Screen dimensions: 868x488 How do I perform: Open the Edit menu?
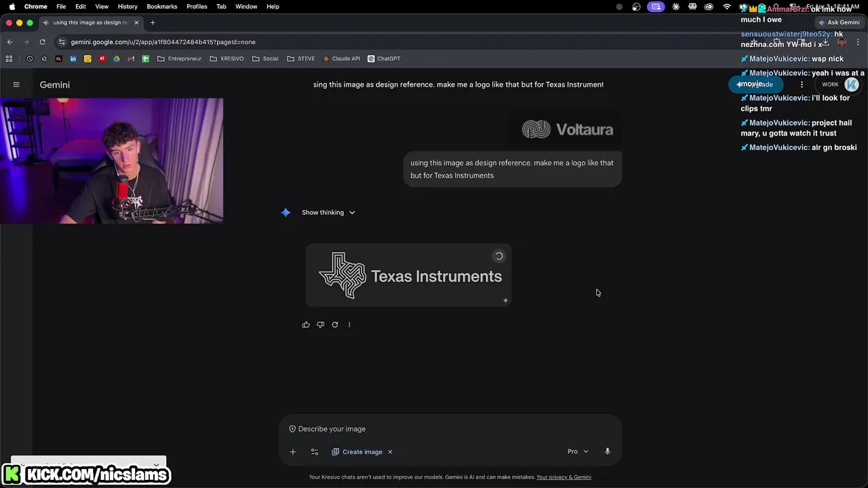(x=81, y=6)
